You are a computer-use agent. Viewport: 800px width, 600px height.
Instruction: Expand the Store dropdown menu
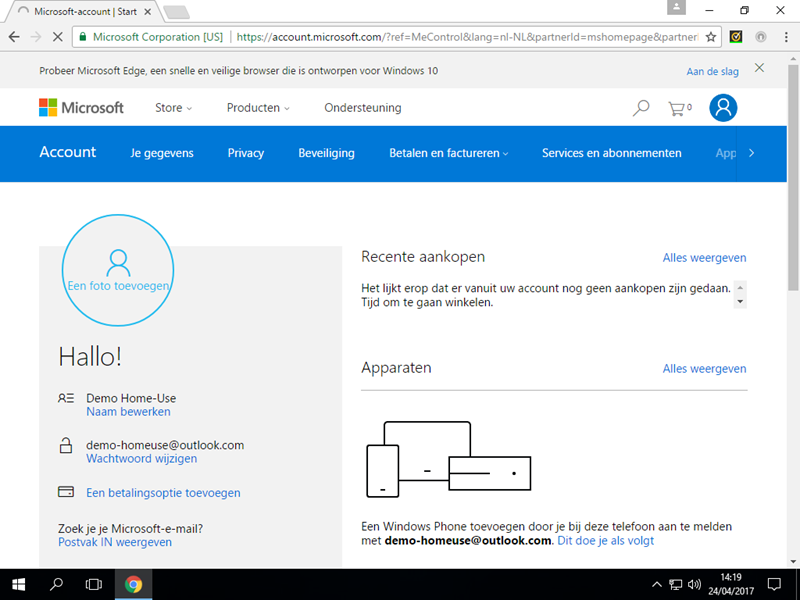173,108
